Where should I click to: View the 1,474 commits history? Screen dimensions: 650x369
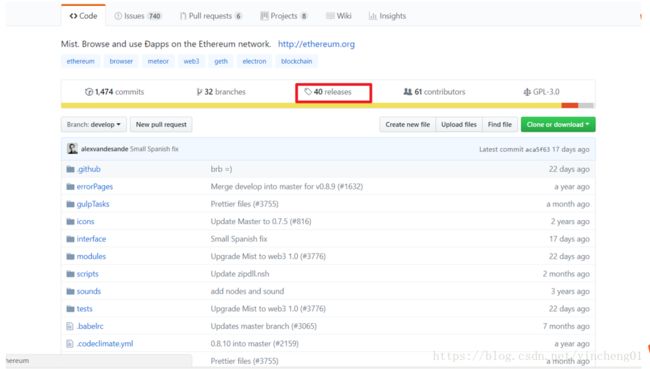pos(114,92)
